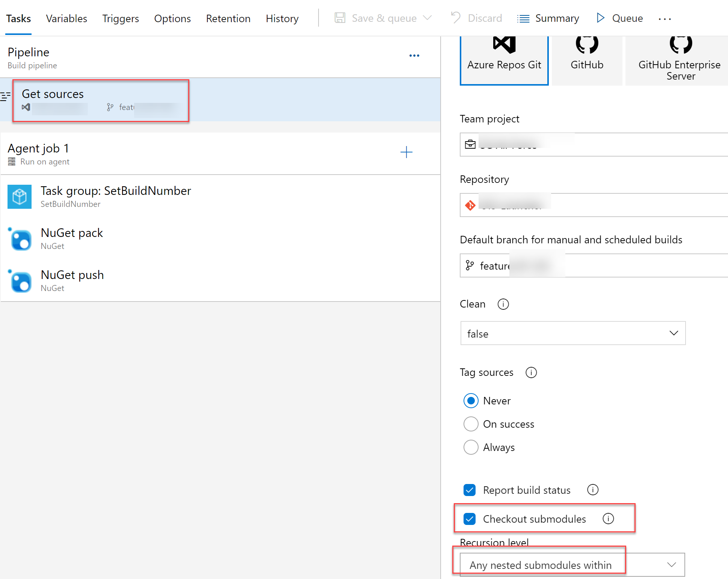Click info icon beside Tag sources
Viewport: 728px width, 579px height.
click(531, 372)
